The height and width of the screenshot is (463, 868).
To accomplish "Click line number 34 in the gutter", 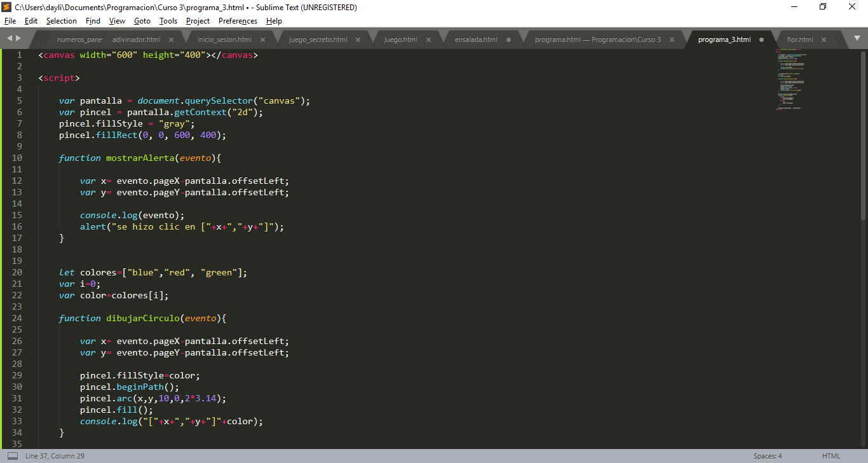I will (17, 432).
